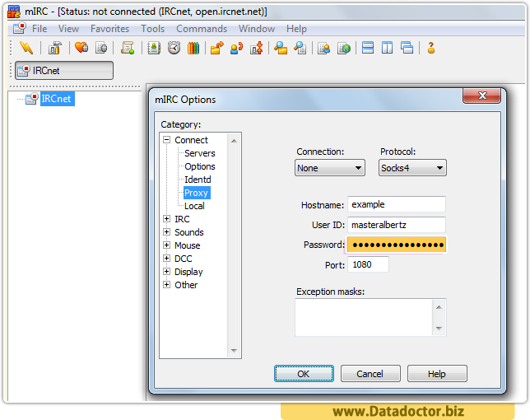
Task: Click the Password field
Action: pos(397,245)
